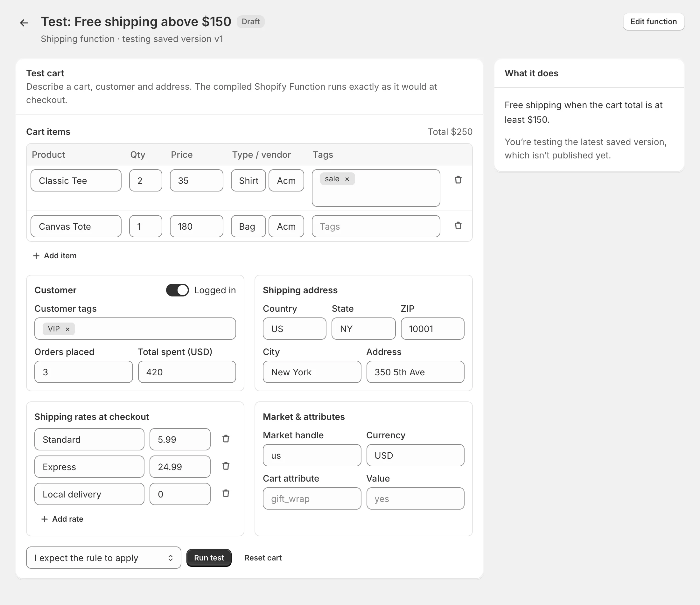This screenshot has width=700, height=605.
Task: Remove the VIP customer tag
Action: pyautogui.click(x=67, y=329)
